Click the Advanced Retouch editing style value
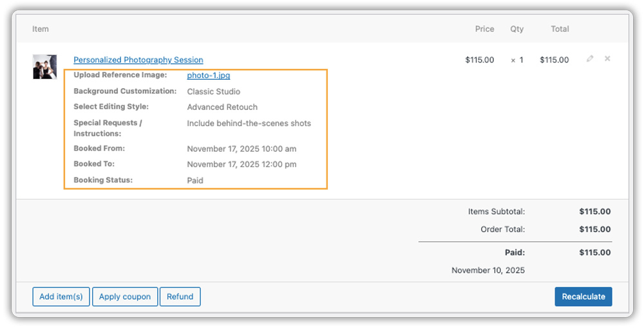Viewport: 644px width, 328px height. point(222,107)
